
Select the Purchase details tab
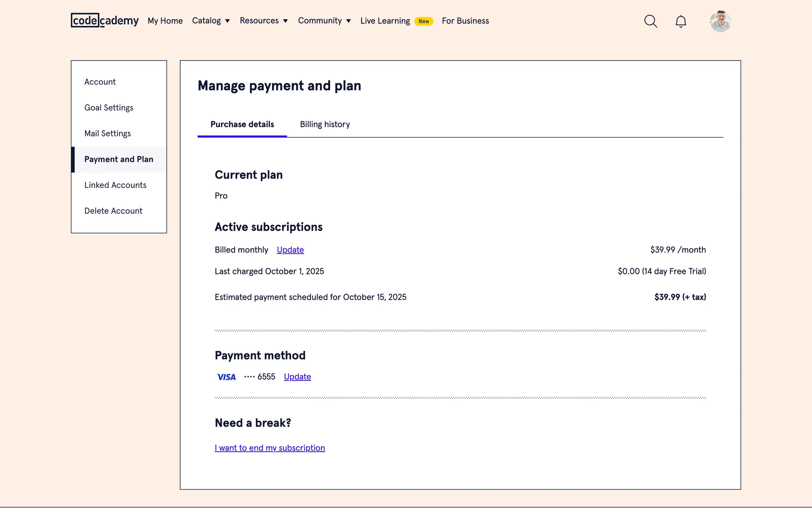click(242, 124)
